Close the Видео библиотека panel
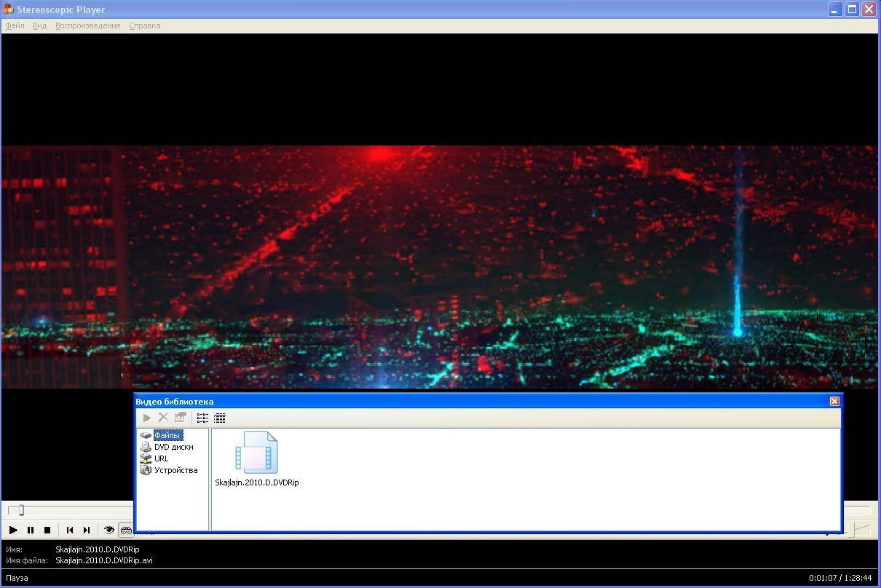Screen dimensions: 881x588 pos(834,401)
